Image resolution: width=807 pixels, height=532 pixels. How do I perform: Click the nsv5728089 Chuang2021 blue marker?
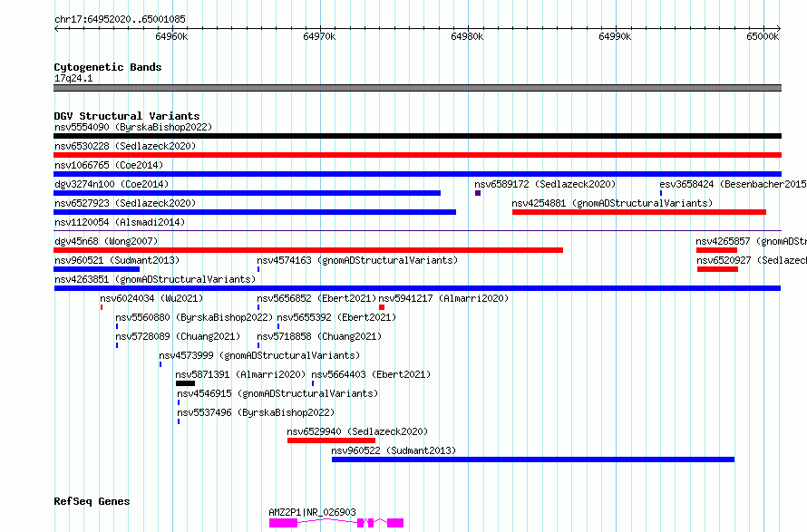point(117,345)
